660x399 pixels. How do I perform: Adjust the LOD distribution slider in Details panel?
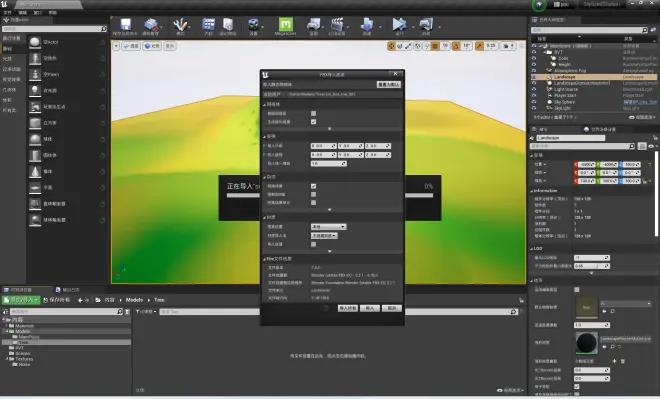(x=591, y=266)
